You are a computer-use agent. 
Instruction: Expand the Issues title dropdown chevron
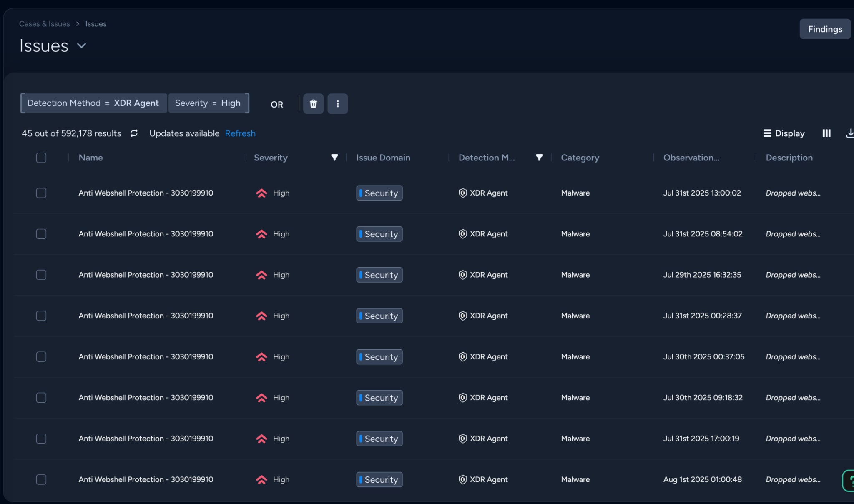pos(82,45)
